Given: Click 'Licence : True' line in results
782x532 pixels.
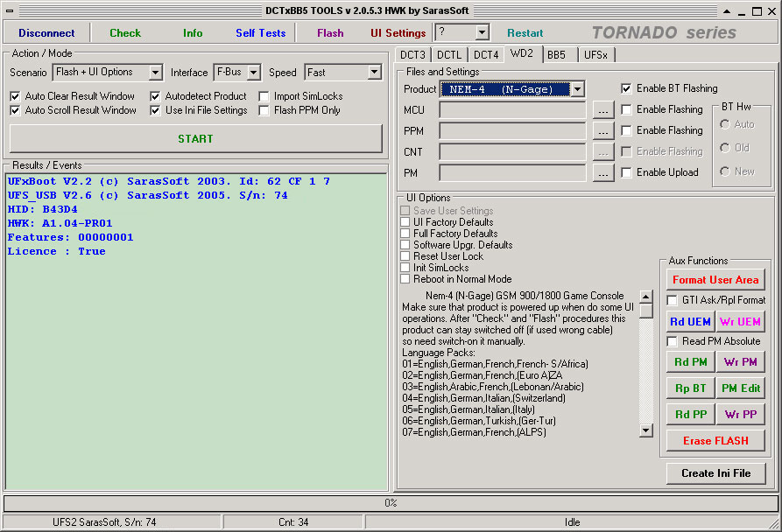Looking at the screenshot, I should (x=56, y=251).
